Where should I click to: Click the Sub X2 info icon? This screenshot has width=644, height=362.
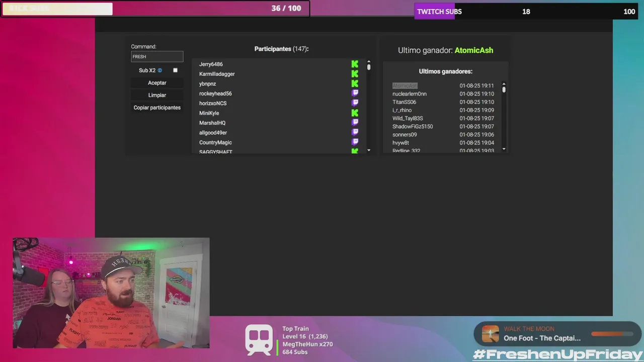click(160, 70)
